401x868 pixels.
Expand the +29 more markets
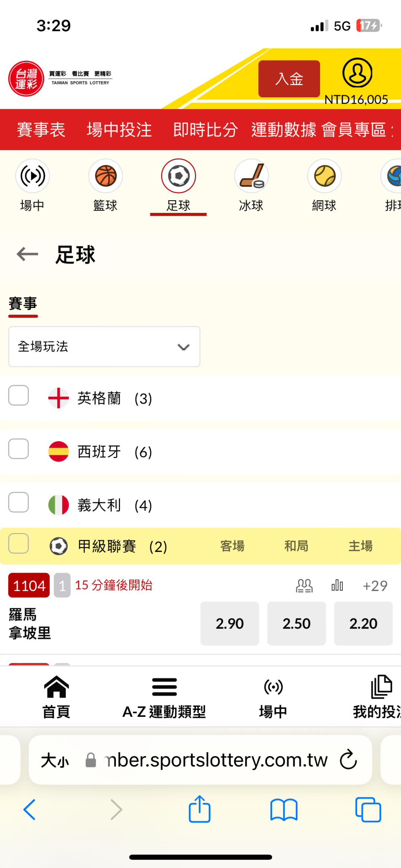(375, 586)
